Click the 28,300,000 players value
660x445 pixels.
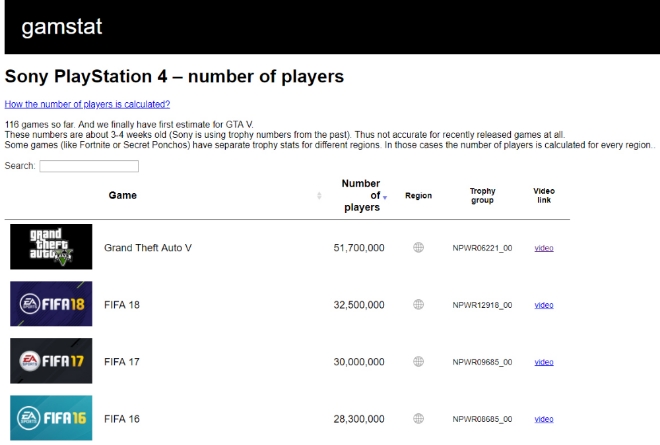[x=359, y=419]
